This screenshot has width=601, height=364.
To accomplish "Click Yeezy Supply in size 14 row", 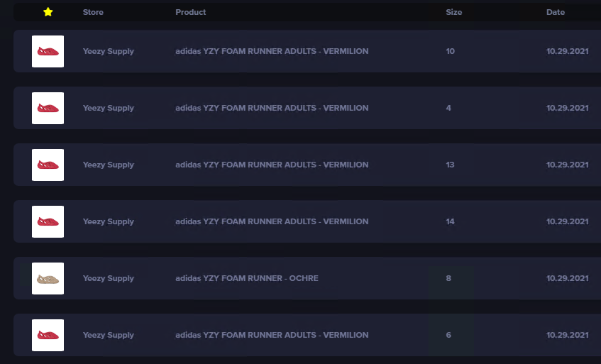I will click(x=109, y=221).
